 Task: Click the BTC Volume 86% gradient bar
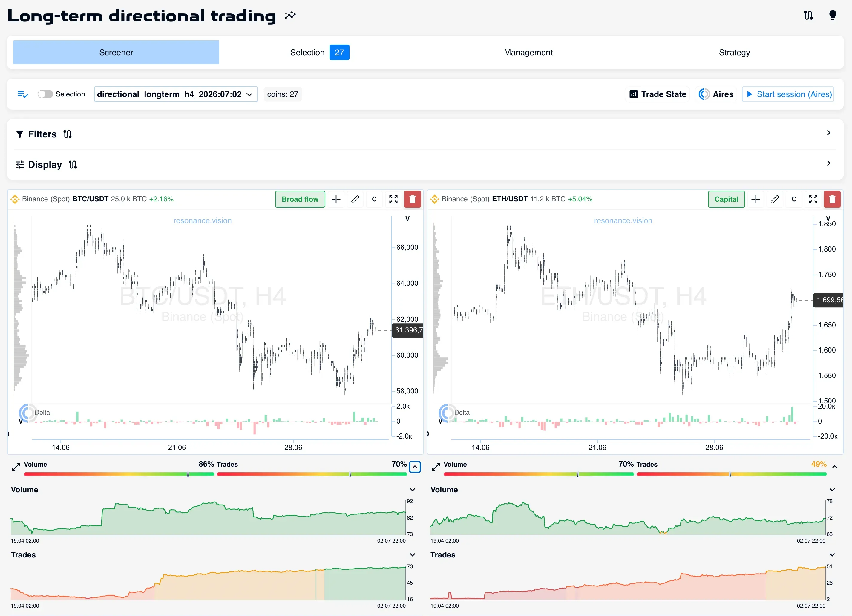pos(119,474)
